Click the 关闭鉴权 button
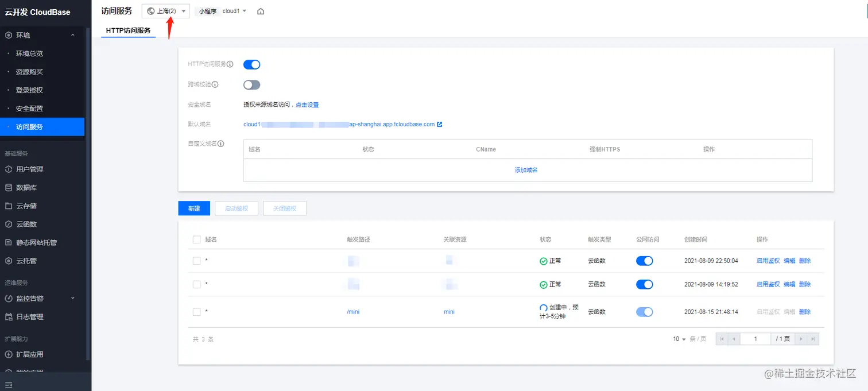868x391 pixels. 285,208
